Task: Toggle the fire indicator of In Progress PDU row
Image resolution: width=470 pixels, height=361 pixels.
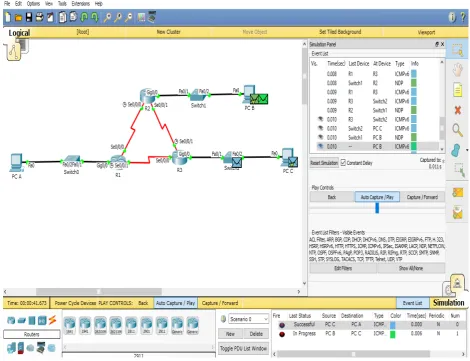Action: tap(282, 334)
